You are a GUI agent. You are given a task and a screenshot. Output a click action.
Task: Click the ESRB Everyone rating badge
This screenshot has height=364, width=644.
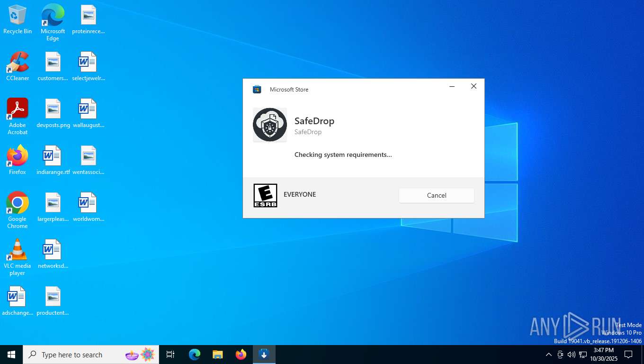pyautogui.click(x=265, y=195)
